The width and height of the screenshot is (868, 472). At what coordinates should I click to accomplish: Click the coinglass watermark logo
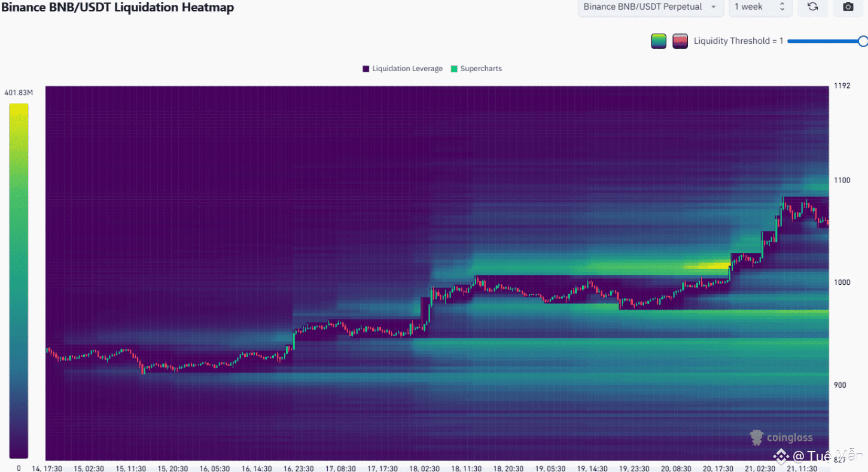click(x=781, y=437)
